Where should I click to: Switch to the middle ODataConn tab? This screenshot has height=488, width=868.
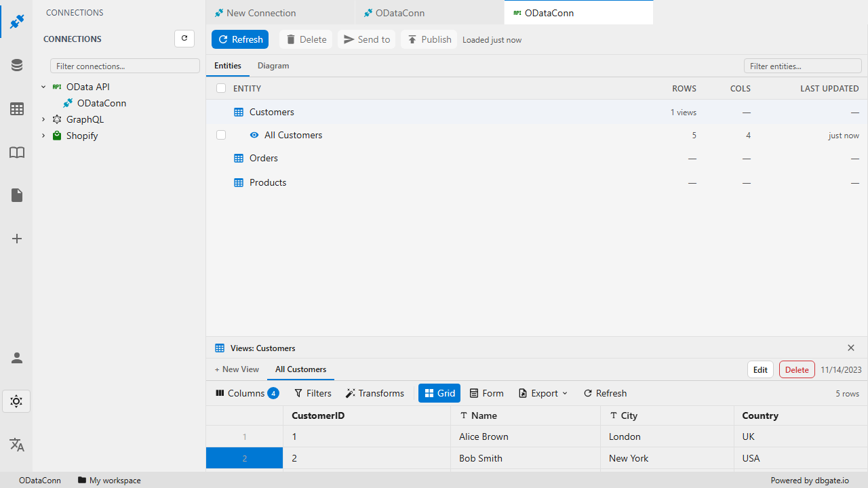pyautogui.click(x=429, y=13)
